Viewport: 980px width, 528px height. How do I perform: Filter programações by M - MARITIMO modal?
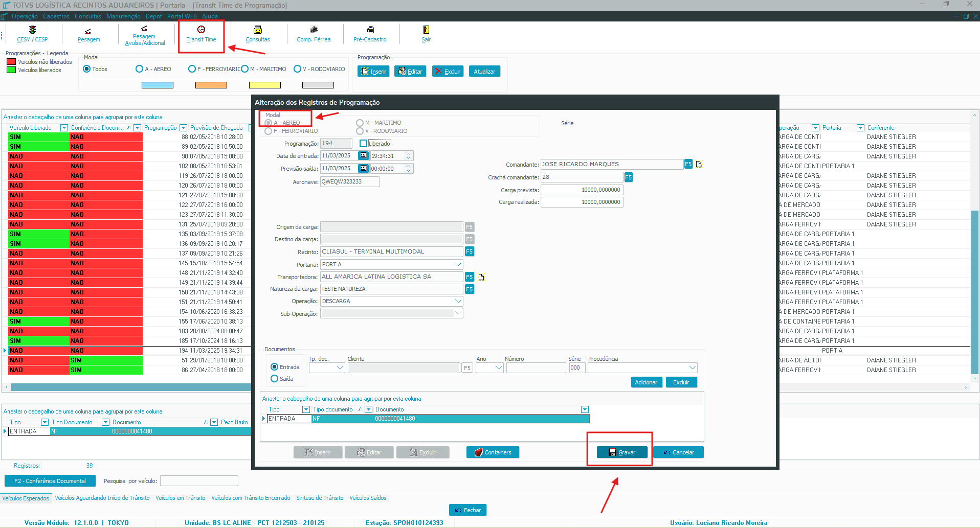[x=244, y=69]
